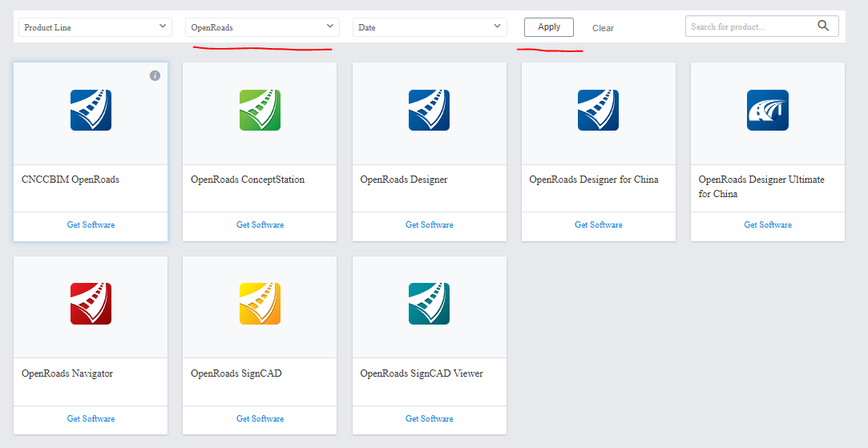The width and height of the screenshot is (868, 448).
Task: Select the OpenRoads SignCAD Viewer title
Action: [422, 373]
